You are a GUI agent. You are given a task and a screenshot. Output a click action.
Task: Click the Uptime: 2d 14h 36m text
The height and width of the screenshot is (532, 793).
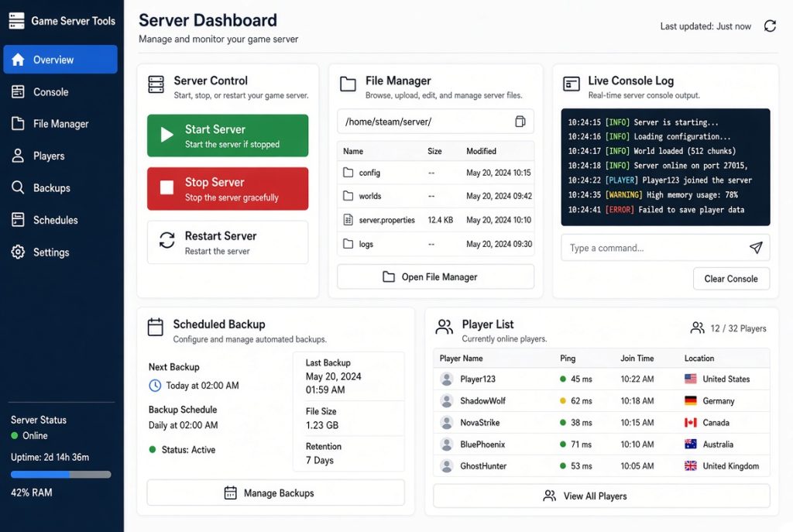(x=50, y=457)
